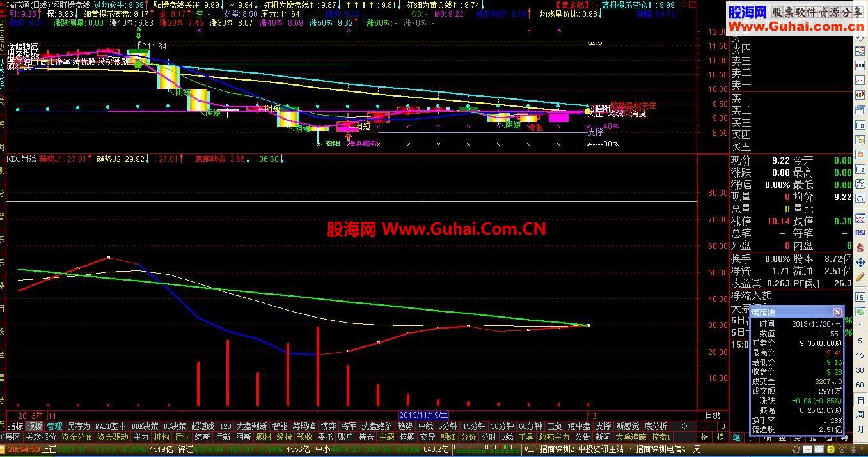Open the 明细 button in bottom row

pyautogui.click(x=448, y=437)
